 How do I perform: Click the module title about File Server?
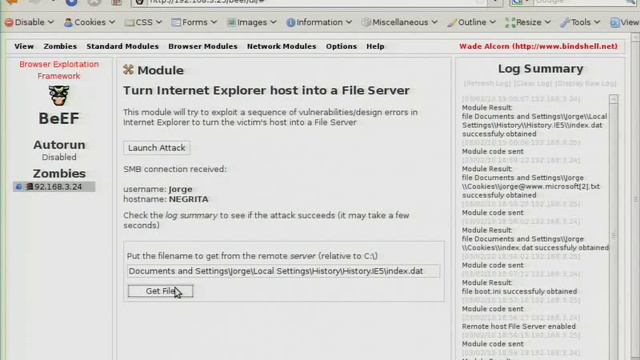(267, 90)
